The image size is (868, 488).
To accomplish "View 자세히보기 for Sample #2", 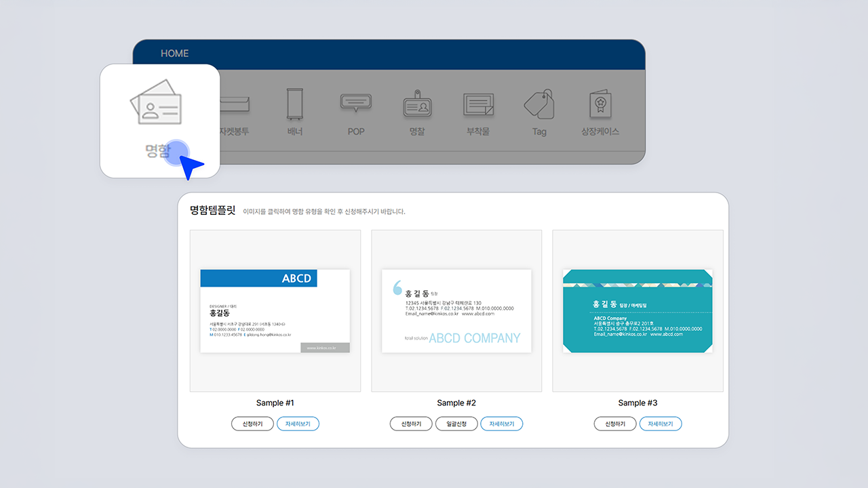I will tap(501, 424).
